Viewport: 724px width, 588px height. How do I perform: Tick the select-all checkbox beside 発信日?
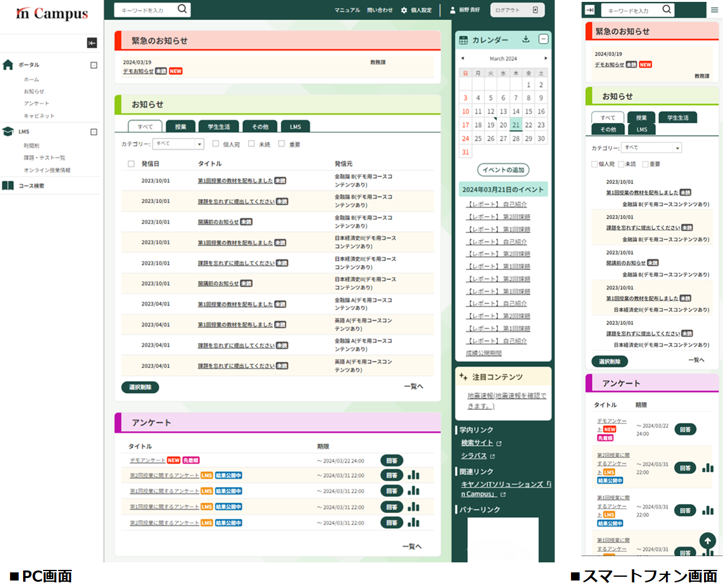(131, 164)
